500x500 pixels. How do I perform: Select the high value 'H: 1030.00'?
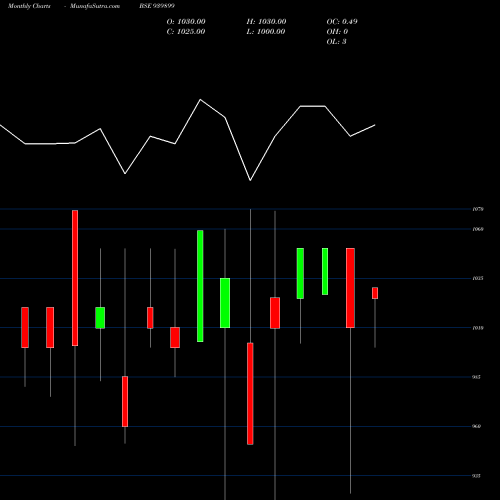pyautogui.click(x=266, y=22)
